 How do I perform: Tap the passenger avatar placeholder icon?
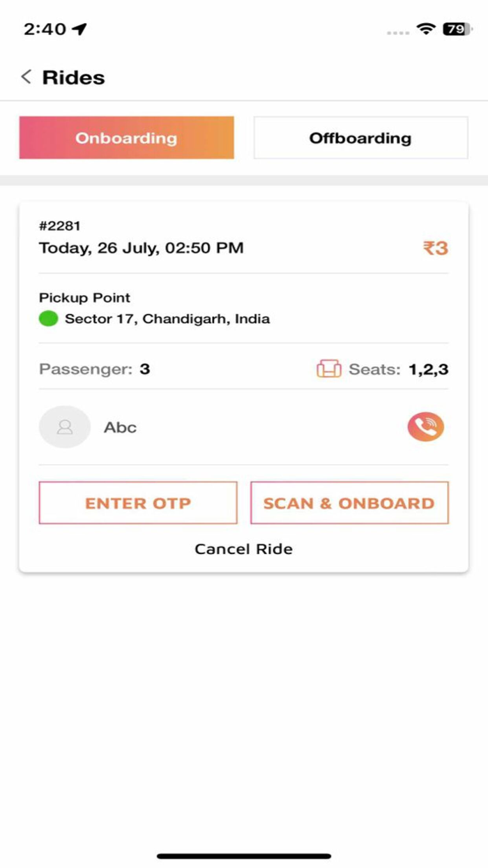click(65, 427)
